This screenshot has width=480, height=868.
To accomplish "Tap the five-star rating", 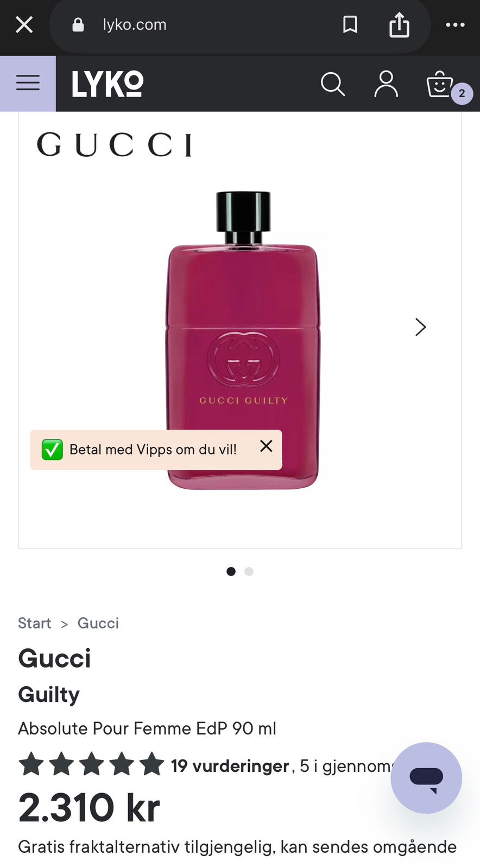I will coord(91,764).
